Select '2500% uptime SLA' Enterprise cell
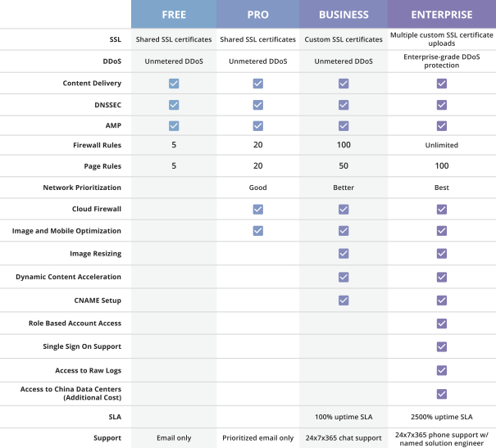This screenshot has width=496, height=448. 441,418
